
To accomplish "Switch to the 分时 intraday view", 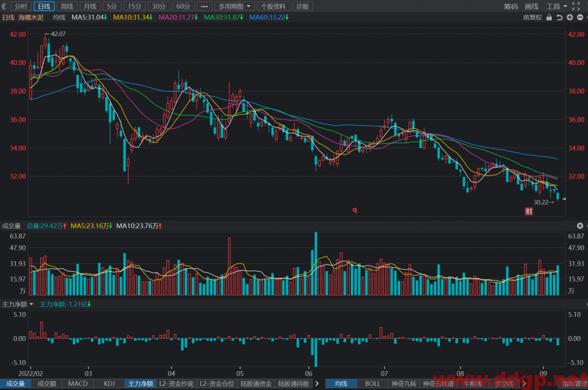I will tap(21, 6).
